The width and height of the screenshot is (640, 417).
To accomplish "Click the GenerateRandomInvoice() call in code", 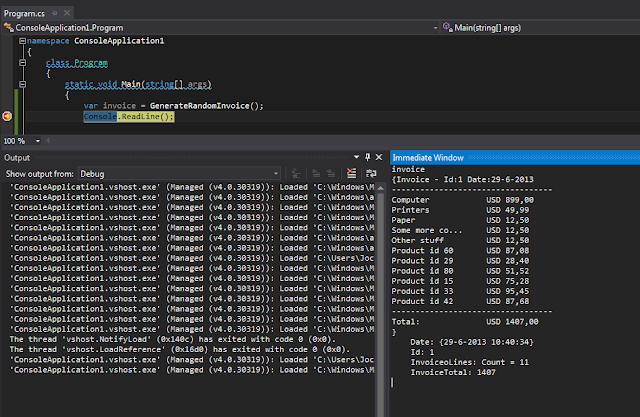I will (207, 106).
